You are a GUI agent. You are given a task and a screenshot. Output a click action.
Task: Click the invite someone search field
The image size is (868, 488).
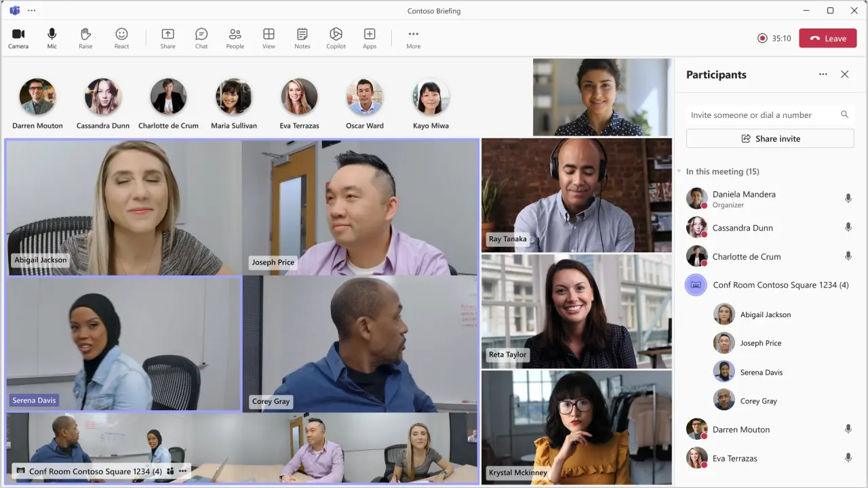759,115
